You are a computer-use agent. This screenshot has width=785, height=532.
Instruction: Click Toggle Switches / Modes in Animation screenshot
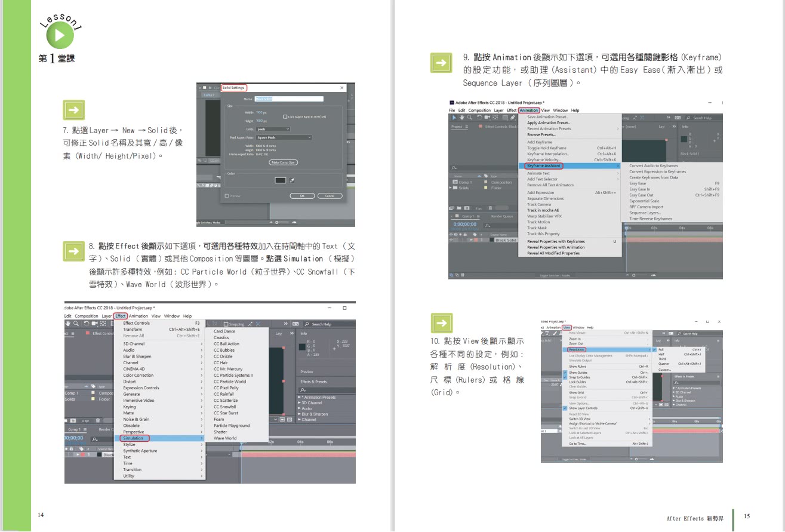point(555,276)
